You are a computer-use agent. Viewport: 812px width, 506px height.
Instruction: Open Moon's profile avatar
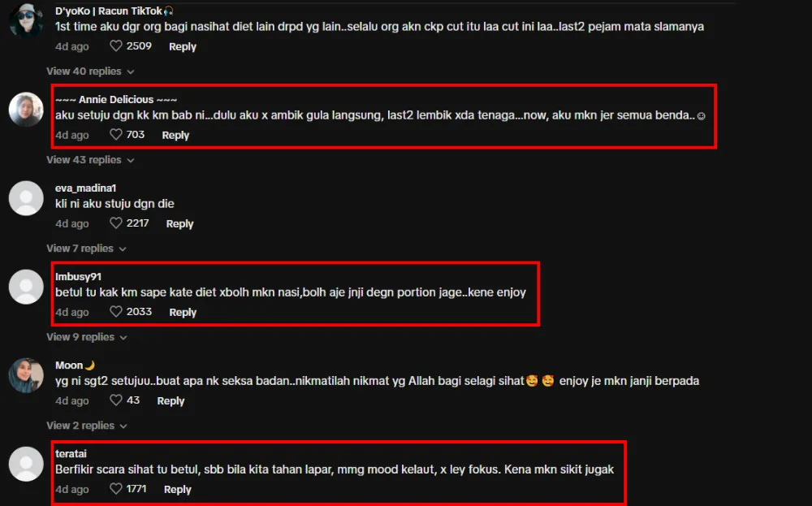(x=26, y=375)
